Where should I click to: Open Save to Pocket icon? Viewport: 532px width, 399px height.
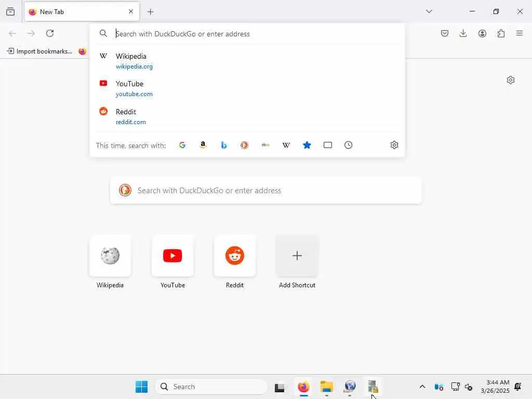click(x=445, y=33)
